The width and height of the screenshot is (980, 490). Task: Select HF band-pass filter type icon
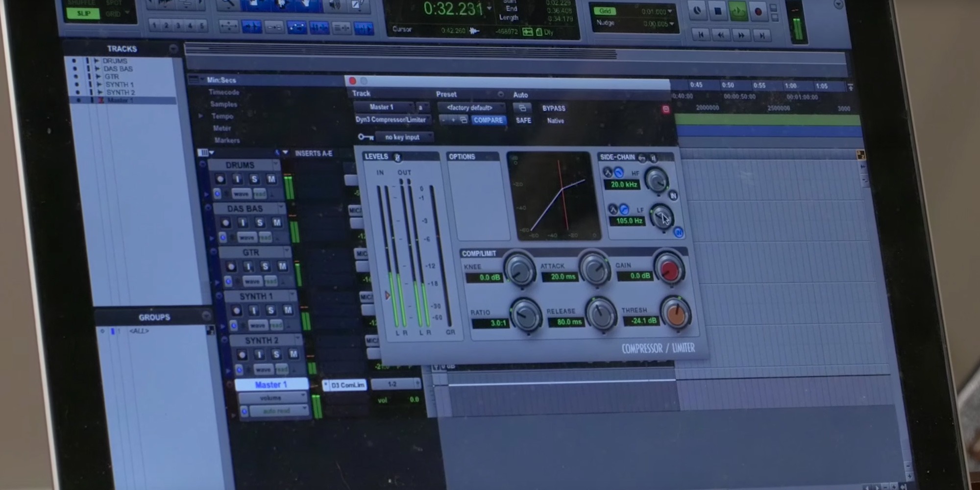tap(608, 172)
